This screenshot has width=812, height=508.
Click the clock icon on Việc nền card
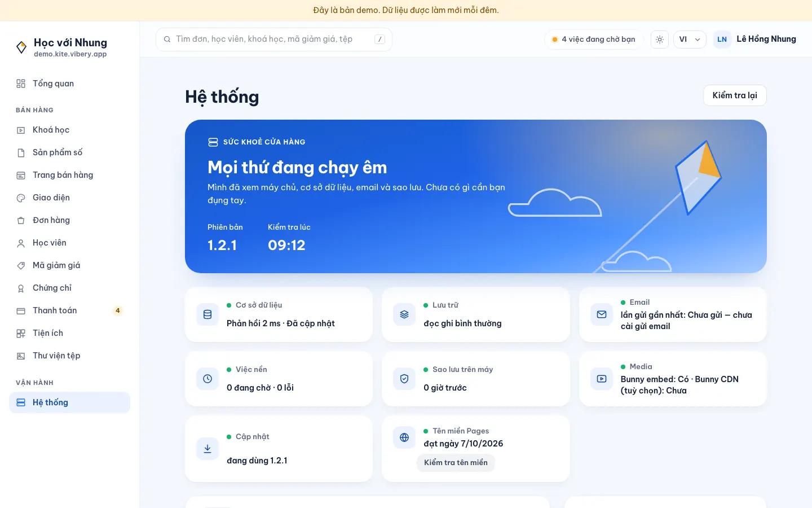pyautogui.click(x=208, y=379)
